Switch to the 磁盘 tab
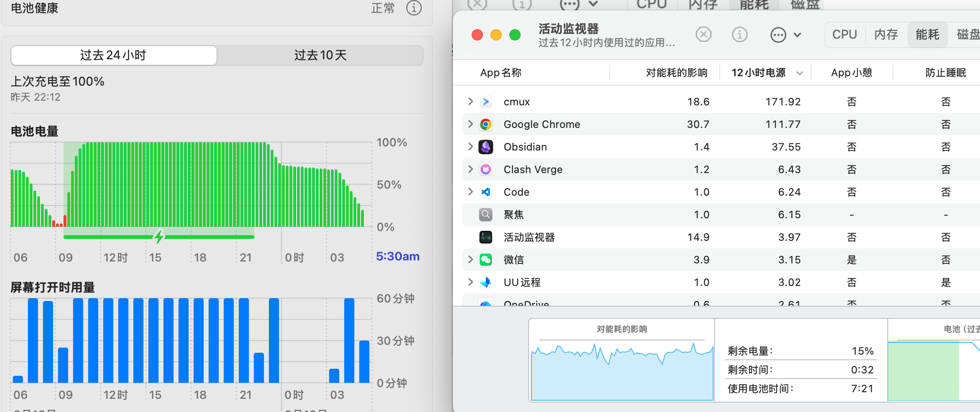The width and height of the screenshot is (980, 412). 968,35
